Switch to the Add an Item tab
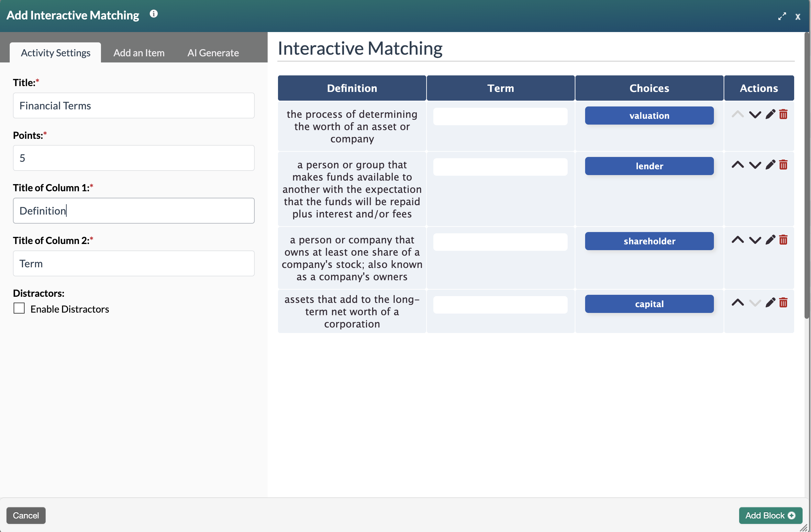Image resolution: width=811 pixels, height=532 pixels. click(139, 53)
